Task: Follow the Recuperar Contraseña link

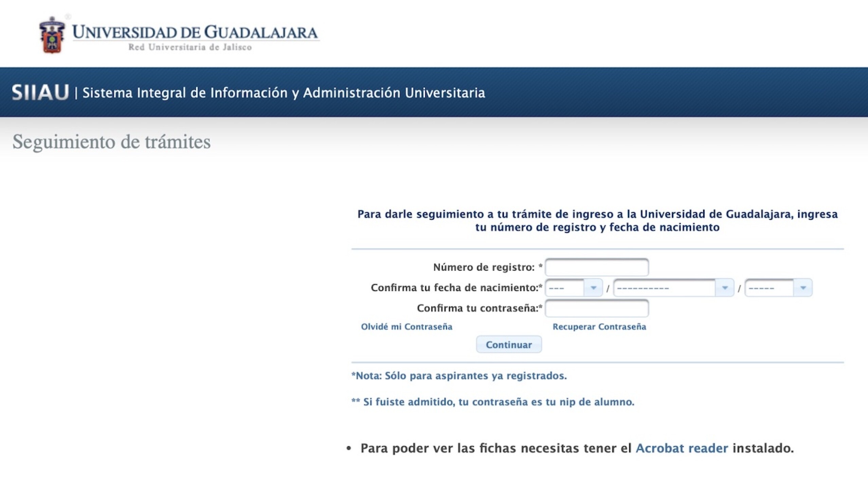Action: tap(599, 327)
